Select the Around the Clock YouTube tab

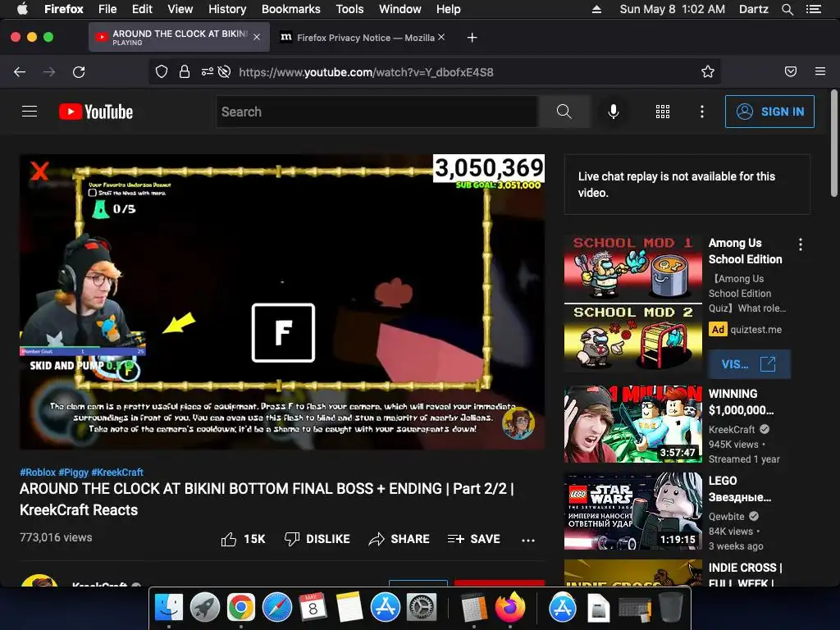pos(179,37)
